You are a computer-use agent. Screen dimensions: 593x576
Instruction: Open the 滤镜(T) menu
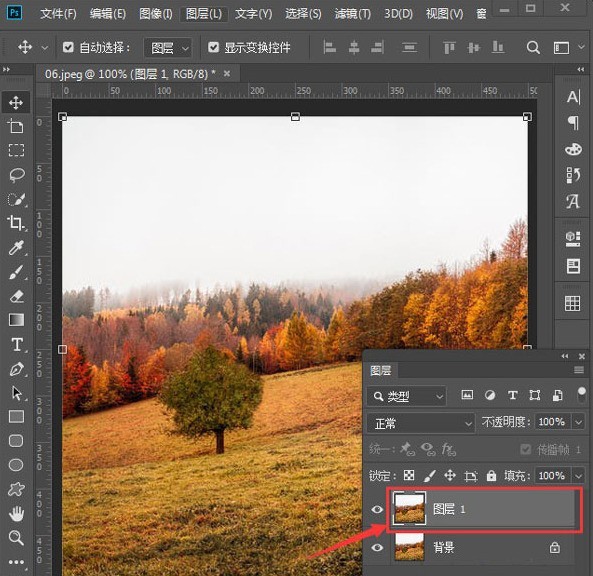[x=352, y=14]
